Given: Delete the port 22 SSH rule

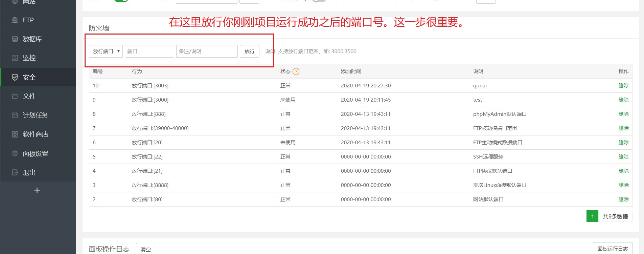Looking at the screenshot, I should tap(623, 157).
